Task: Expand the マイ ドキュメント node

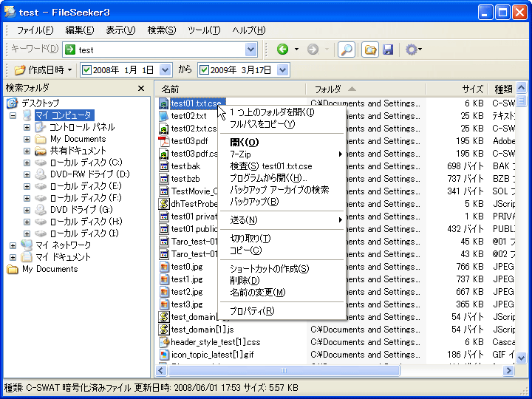Action: [x=13, y=257]
